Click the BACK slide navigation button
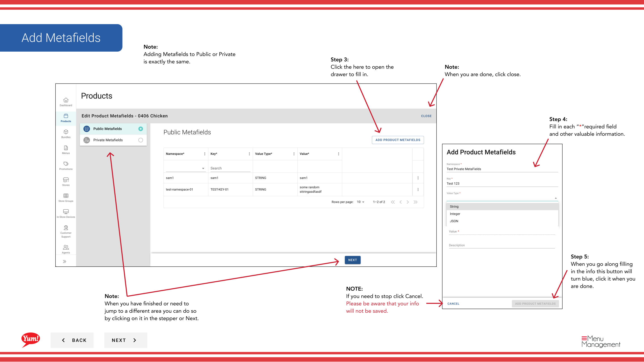 tap(72, 340)
